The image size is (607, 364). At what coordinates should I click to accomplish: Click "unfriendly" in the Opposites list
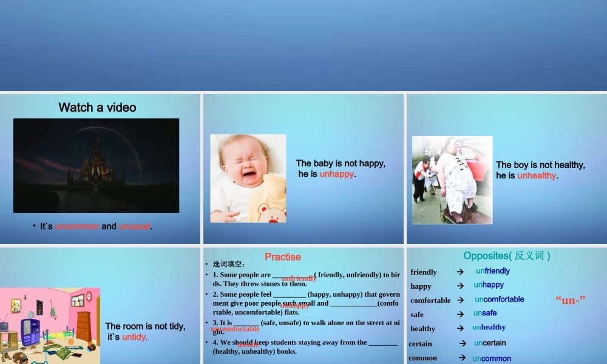493,271
